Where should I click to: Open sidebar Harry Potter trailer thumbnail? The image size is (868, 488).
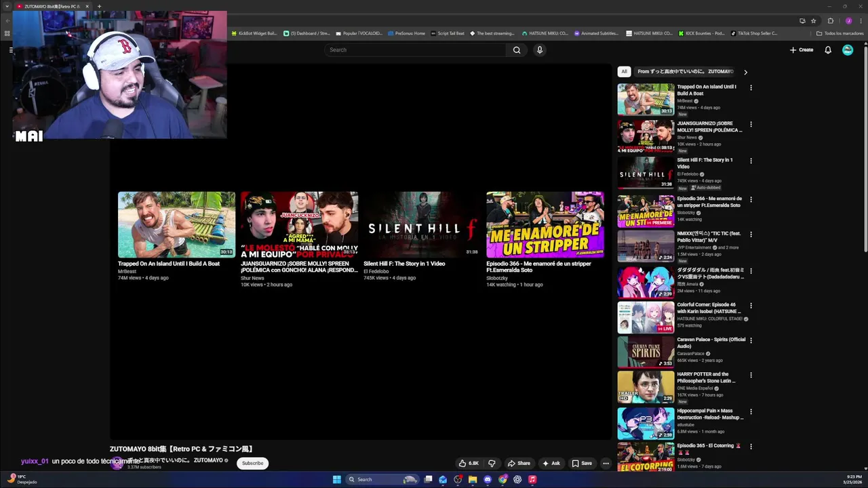pyautogui.click(x=646, y=387)
